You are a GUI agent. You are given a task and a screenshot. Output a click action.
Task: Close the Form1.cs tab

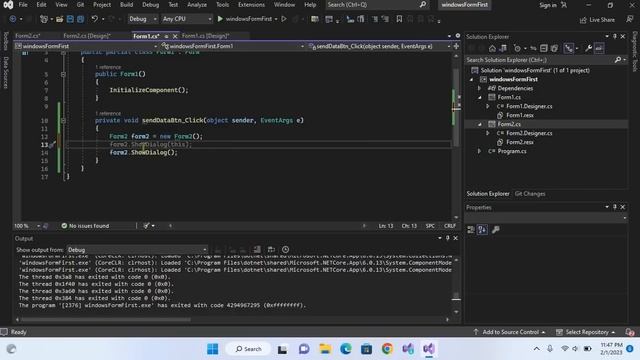point(175,36)
